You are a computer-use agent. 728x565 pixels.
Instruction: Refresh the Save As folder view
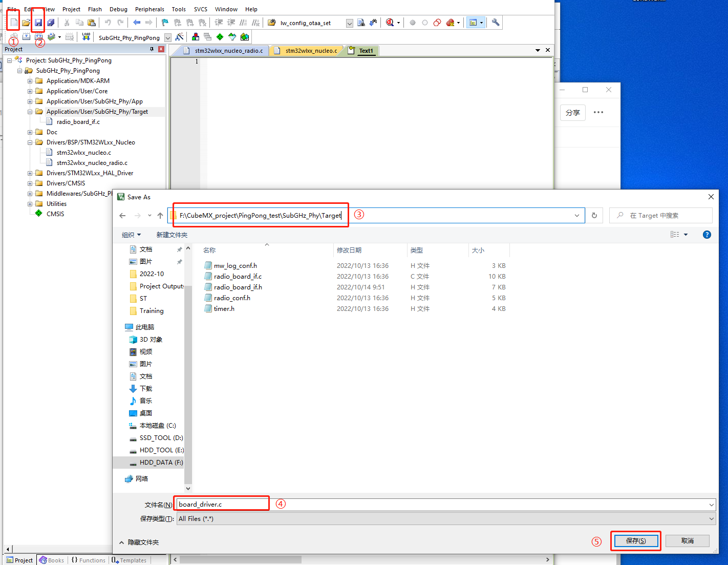[594, 216]
